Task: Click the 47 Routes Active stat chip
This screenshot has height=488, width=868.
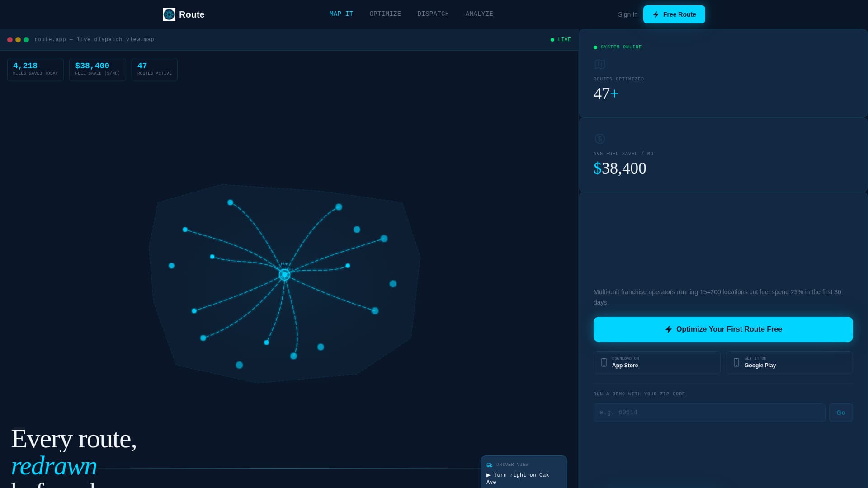Action: (x=155, y=70)
